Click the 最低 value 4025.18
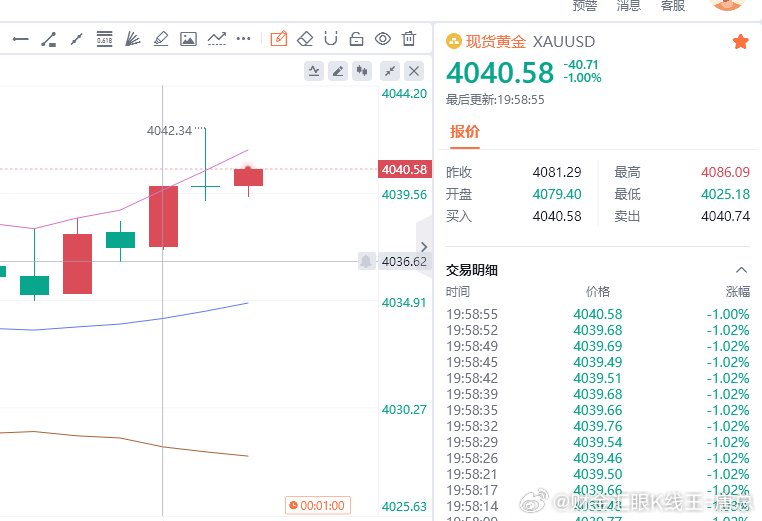The image size is (762, 521). (726, 194)
